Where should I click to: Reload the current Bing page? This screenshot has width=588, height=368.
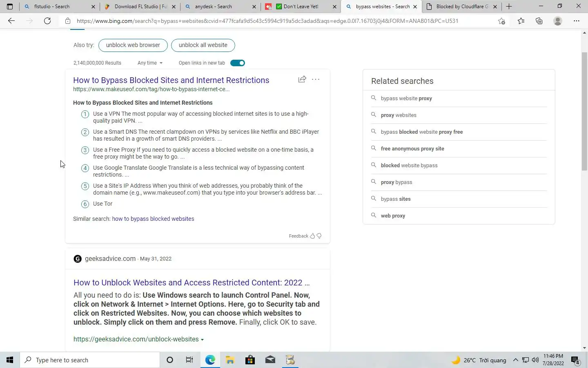click(x=47, y=21)
